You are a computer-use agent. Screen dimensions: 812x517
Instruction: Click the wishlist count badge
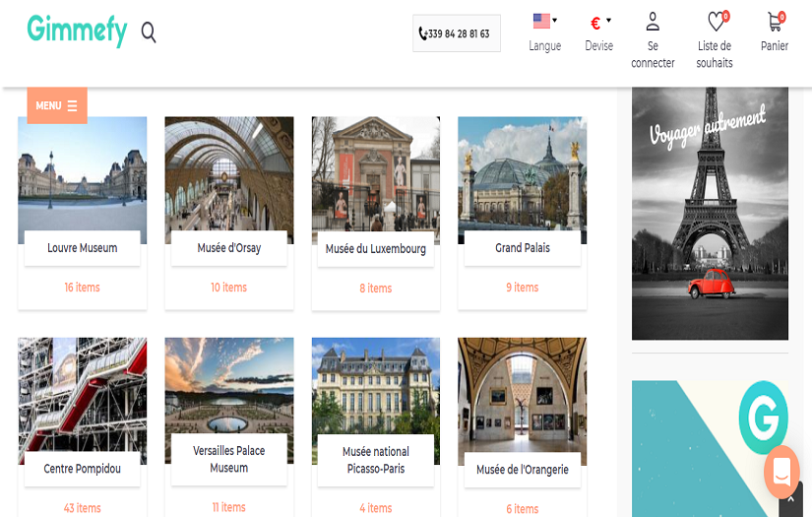click(x=726, y=17)
